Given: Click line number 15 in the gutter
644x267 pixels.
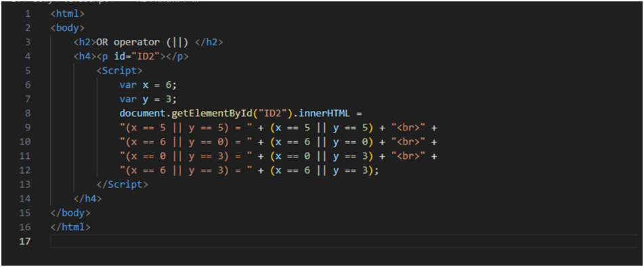Looking at the screenshot, I should click(x=25, y=213).
